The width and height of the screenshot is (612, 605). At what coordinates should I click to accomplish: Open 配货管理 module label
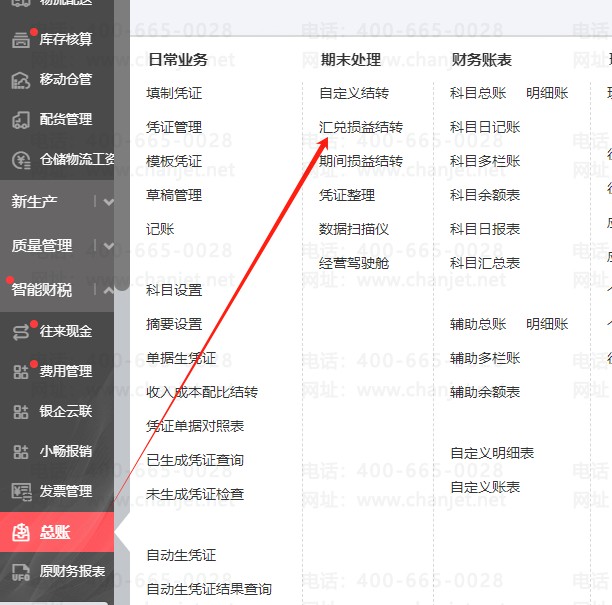coord(66,119)
